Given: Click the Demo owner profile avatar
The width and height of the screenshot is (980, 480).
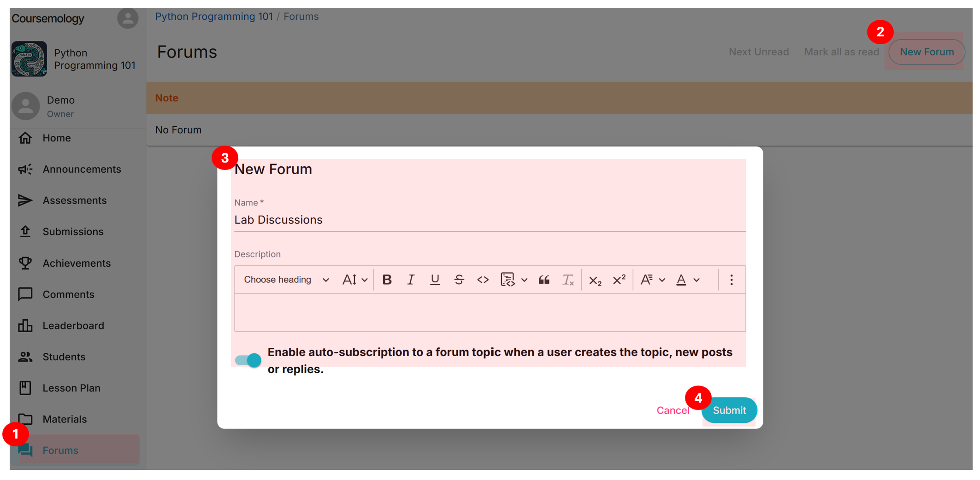Looking at the screenshot, I should 25,106.
